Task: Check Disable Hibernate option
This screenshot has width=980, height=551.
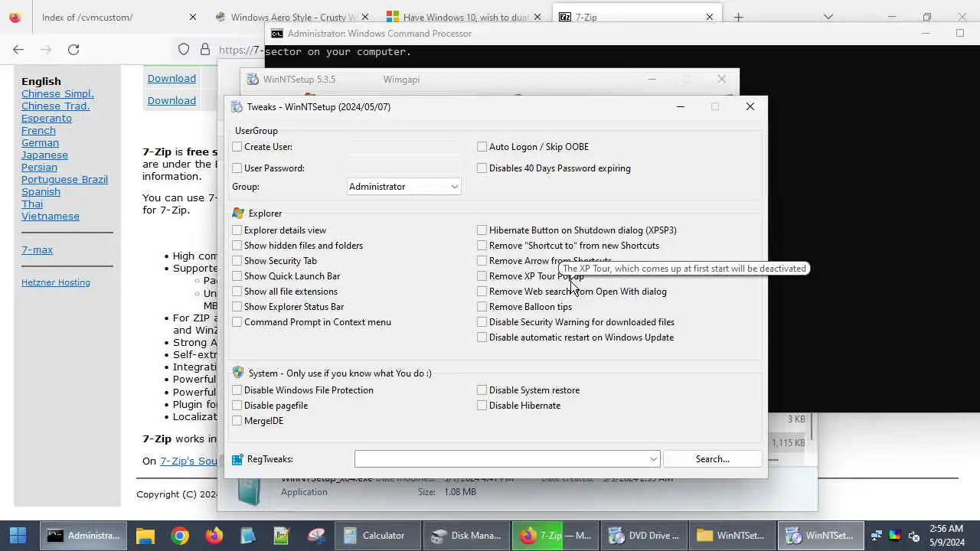Action: 482,406
